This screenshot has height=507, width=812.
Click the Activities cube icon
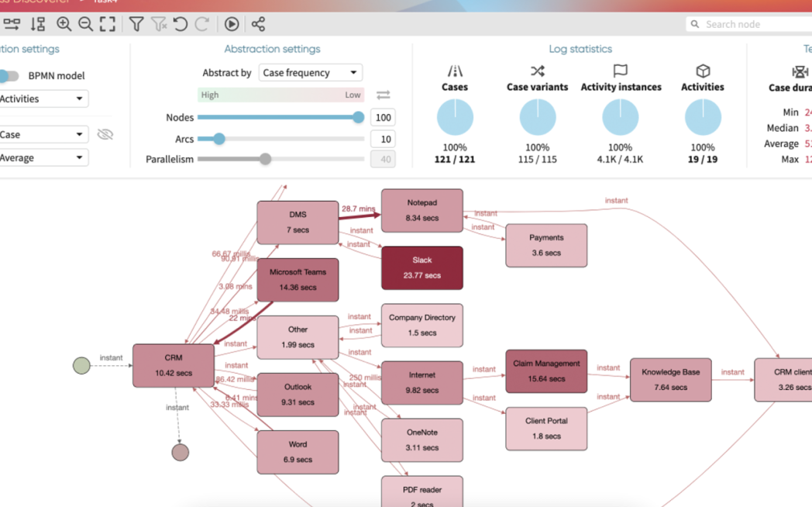[x=703, y=71]
